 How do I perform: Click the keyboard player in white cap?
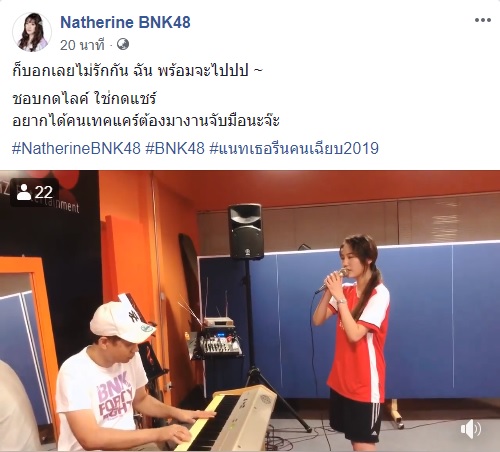(110, 377)
